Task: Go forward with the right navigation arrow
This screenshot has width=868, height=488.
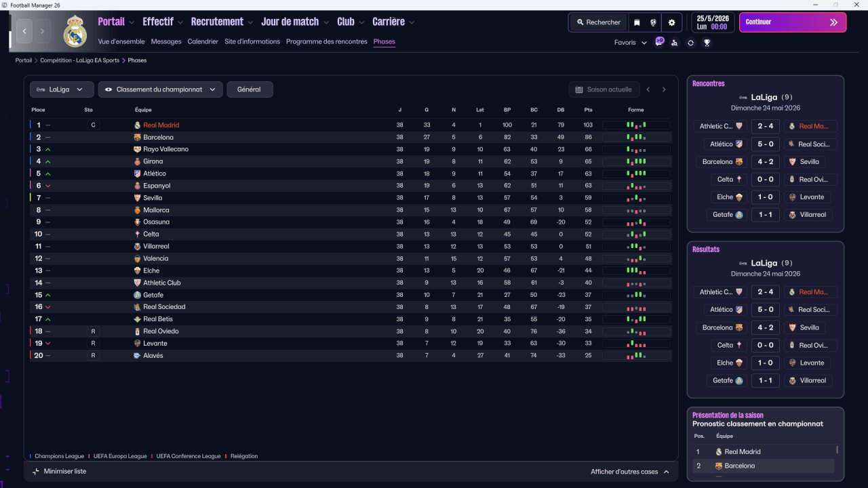Action: [x=42, y=30]
